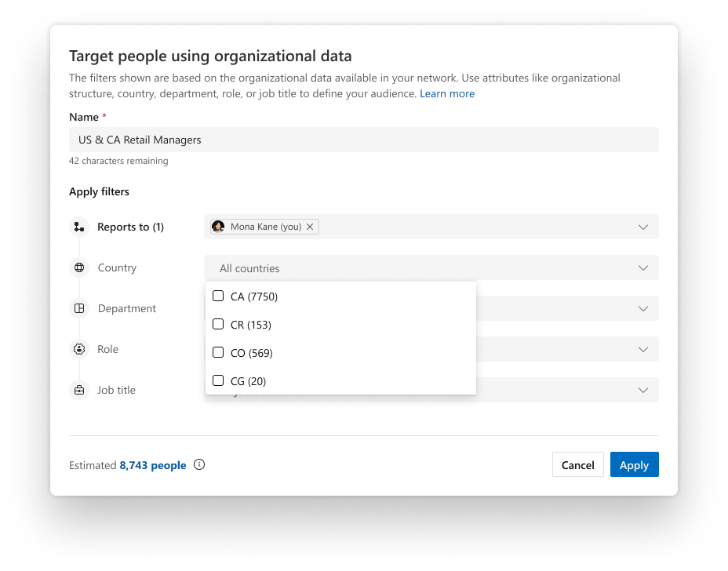This screenshot has height=571, width=728.
Task: Click Mona Kane's profile avatar
Action: [x=218, y=226]
